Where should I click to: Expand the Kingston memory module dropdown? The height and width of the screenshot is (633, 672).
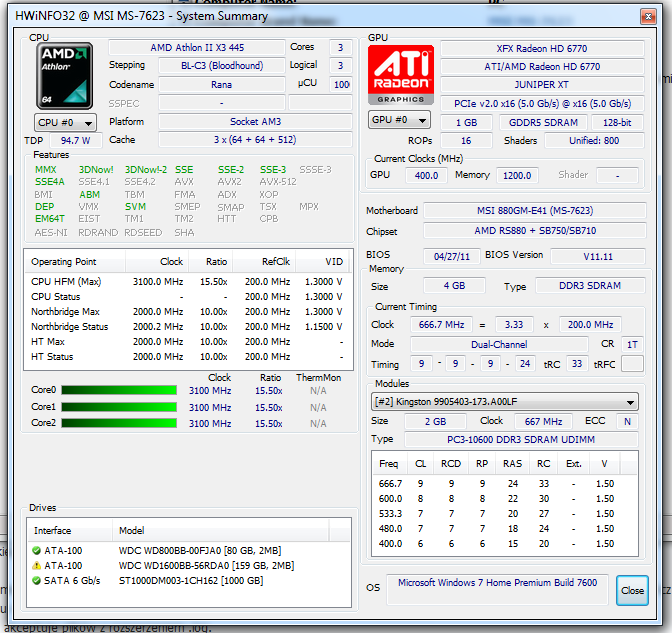click(504, 402)
